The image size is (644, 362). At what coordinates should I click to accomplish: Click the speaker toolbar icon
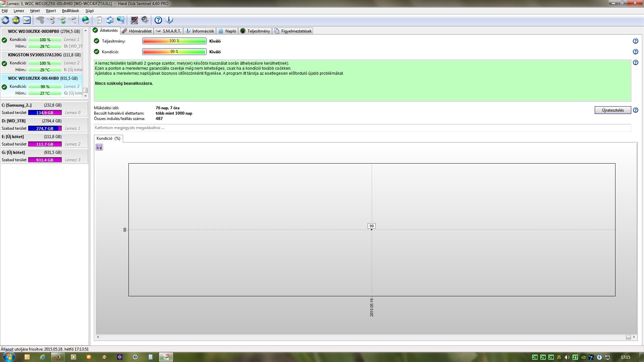145,20
